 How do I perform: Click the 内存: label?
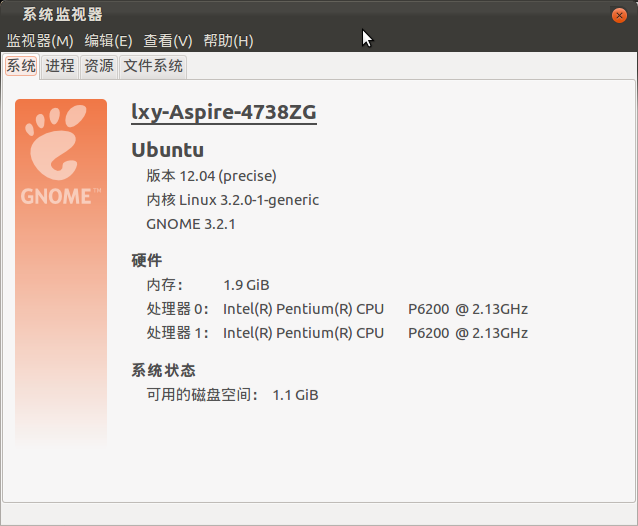pyautogui.click(x=165, y=285)
